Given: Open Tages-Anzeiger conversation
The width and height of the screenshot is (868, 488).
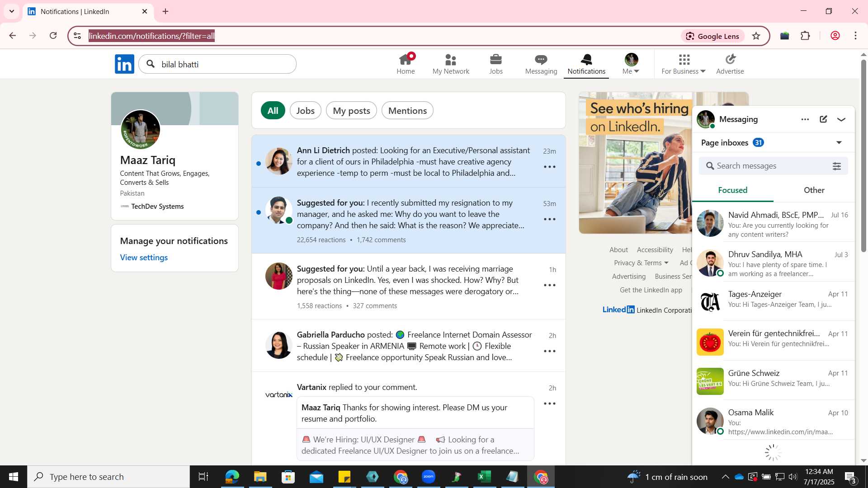Looking at the screenshot, I should (x=774, y=302).
